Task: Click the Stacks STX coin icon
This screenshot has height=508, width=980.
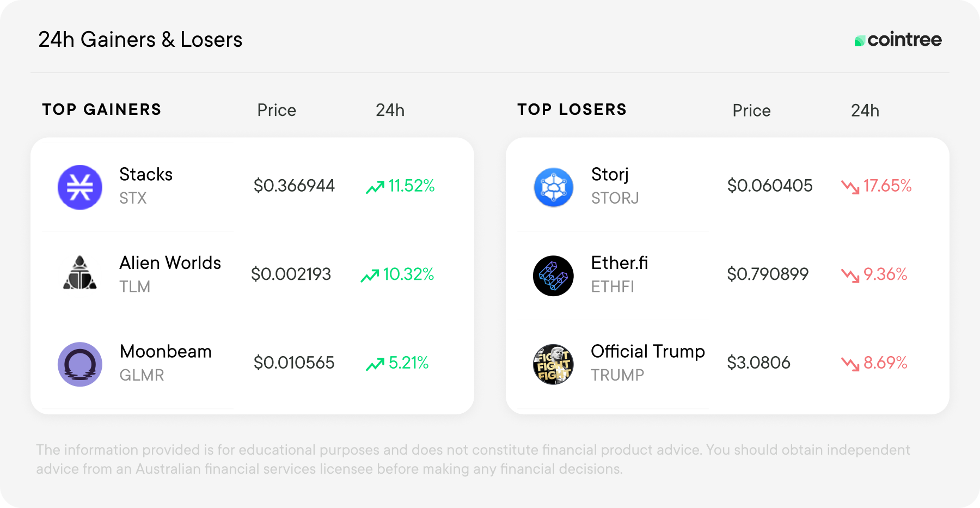Action: point(80,187)
